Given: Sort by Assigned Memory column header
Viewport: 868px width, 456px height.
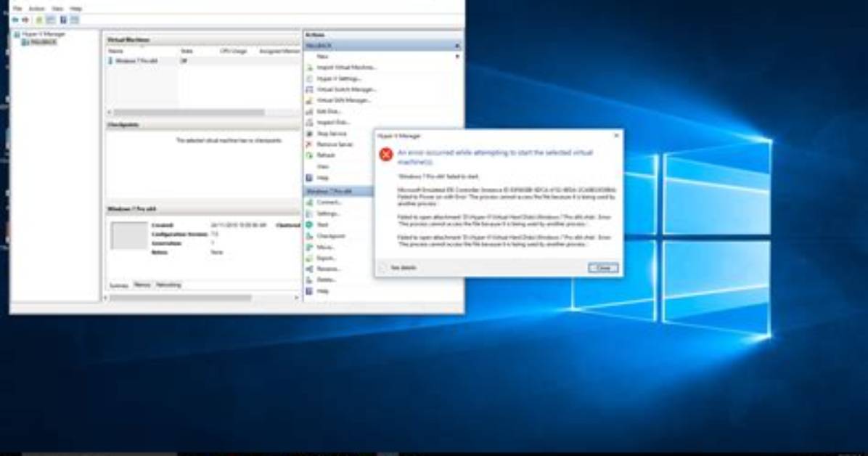Looking at the screenshot, I should (x=278, y=51).
